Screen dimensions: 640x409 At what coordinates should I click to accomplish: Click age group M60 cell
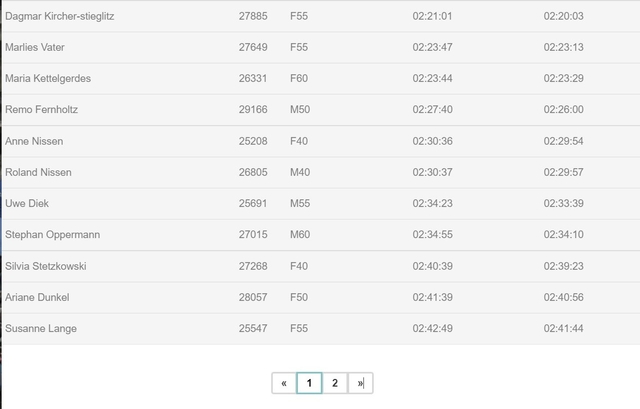300,235
